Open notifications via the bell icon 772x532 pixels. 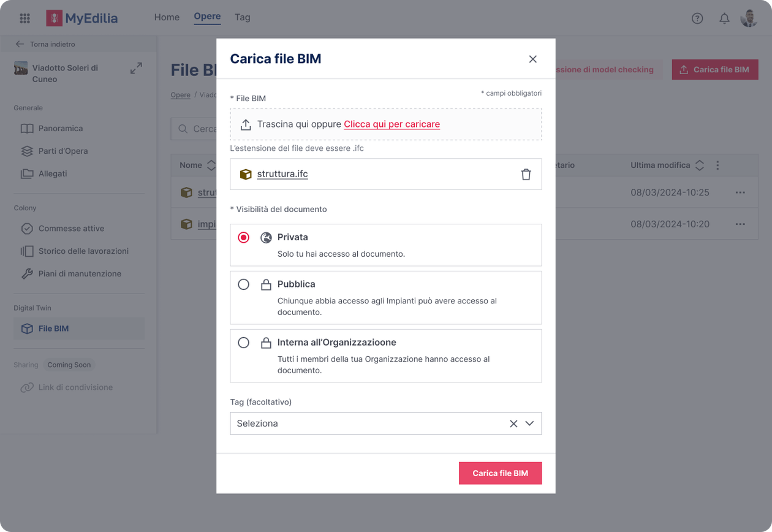tap(724, 18)
